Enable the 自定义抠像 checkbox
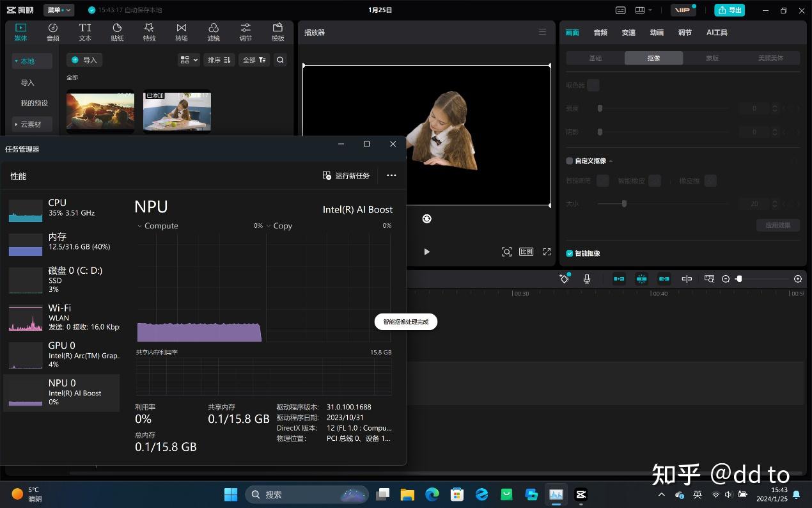This screenshot has height=508, width=812. 570,161
